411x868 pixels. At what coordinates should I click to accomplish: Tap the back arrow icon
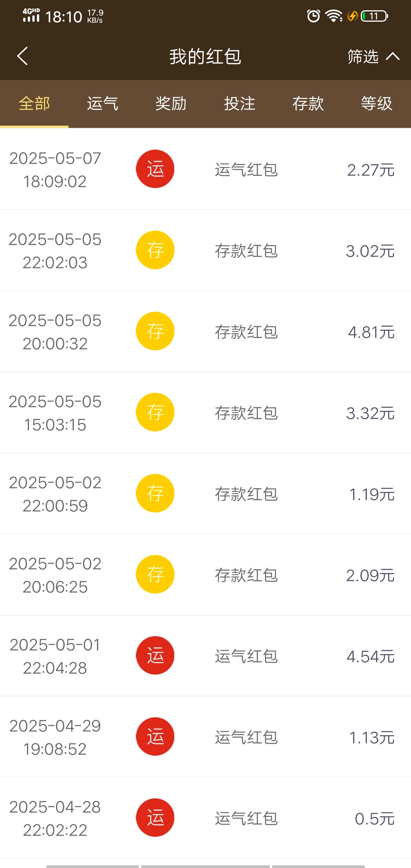(x=23, y=56)
